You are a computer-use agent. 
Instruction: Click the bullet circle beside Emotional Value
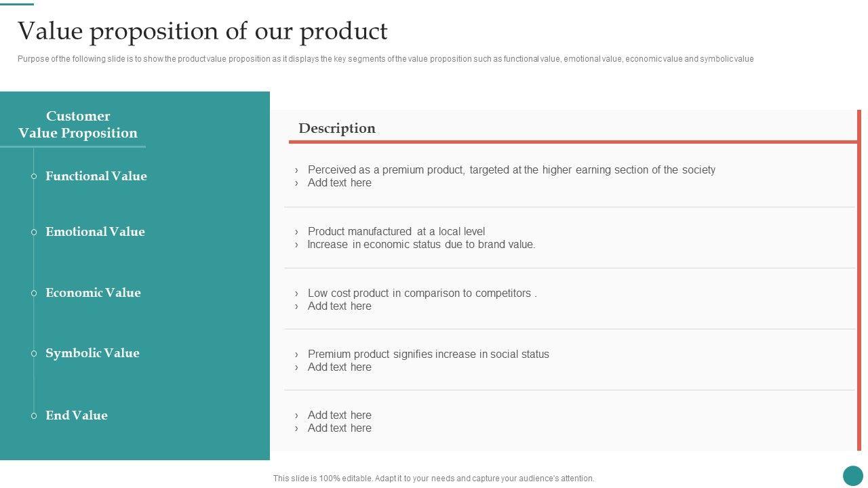[34, 232]
